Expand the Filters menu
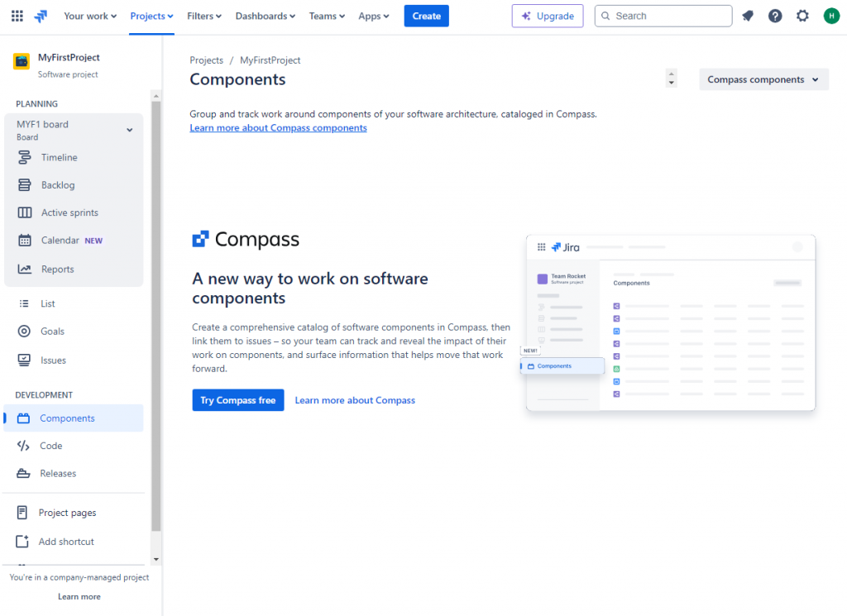Screen dimensions: 847x616 click(x=204, y=17)
